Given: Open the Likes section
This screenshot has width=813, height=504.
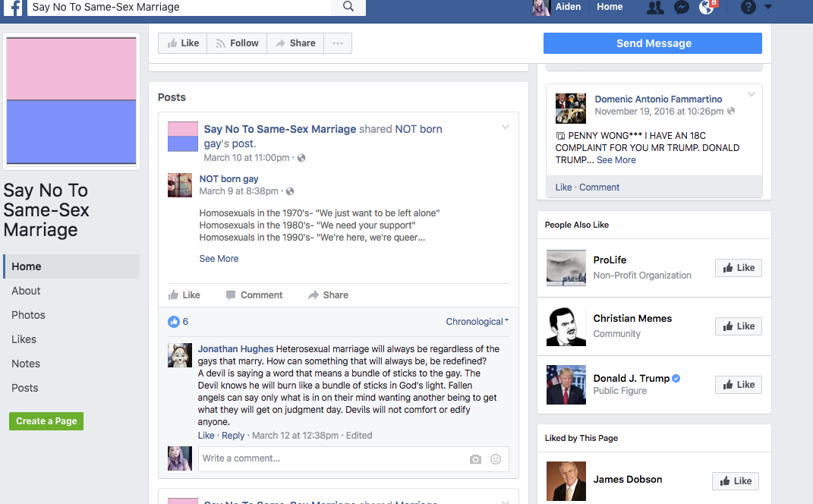Looking at the screenshot, I should click(24, 339).
